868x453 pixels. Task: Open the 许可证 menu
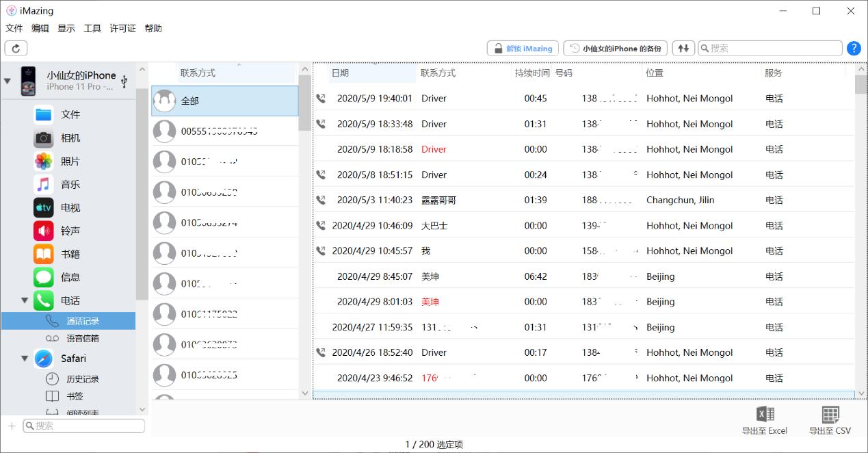pyautogui.click(x=122, y=28)
